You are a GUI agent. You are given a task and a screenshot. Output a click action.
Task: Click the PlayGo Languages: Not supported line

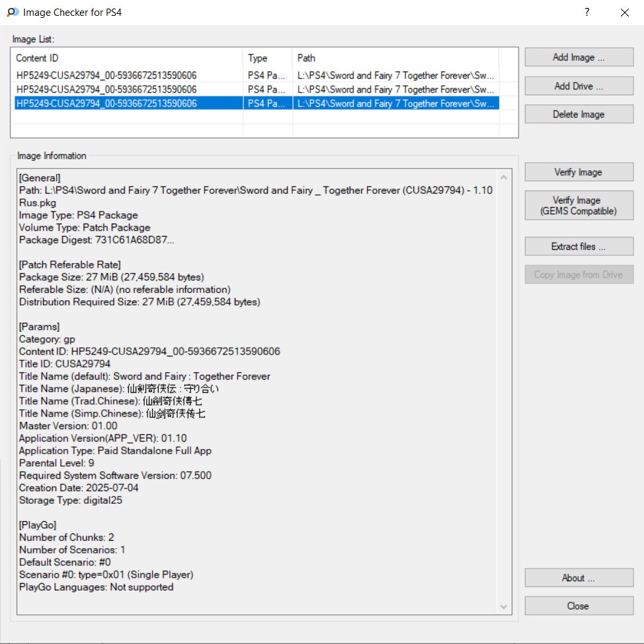pos(96,587)
